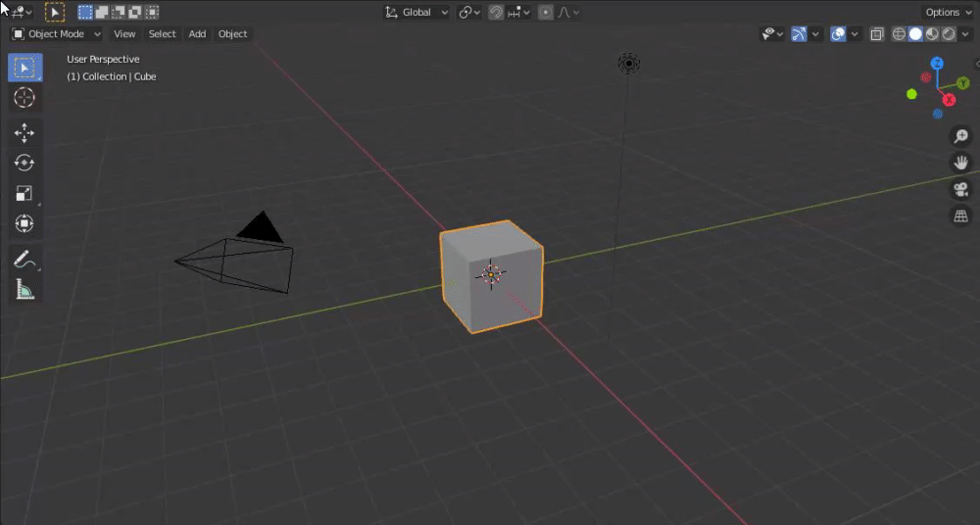Toggle viewport gizmos display
Image resolution: width=980 pixels, height=525 pixels.
pos(800,33)
